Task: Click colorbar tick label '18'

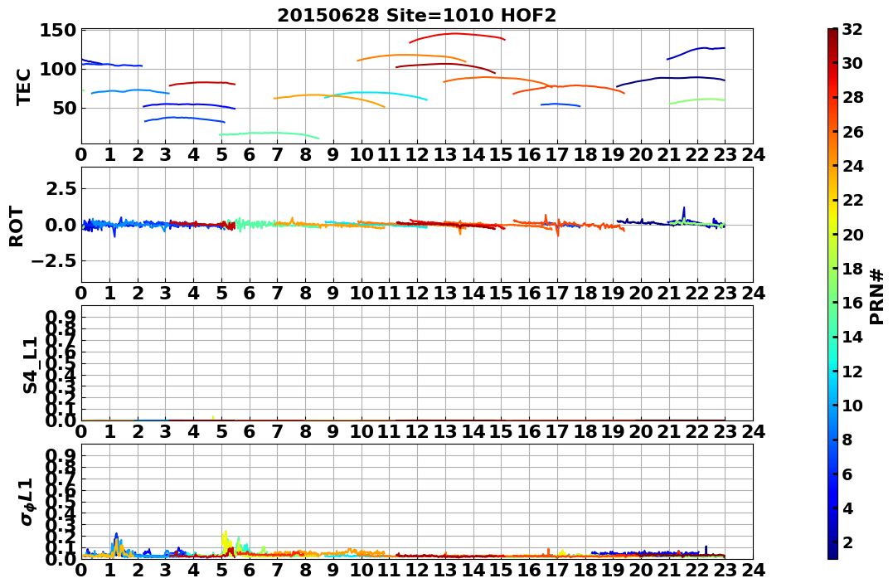Action: pyautogui.click(x=852, y=269)
